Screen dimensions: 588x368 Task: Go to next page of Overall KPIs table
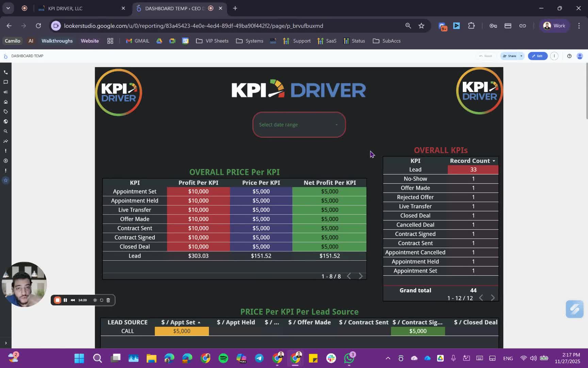click(x=493, y=298)
